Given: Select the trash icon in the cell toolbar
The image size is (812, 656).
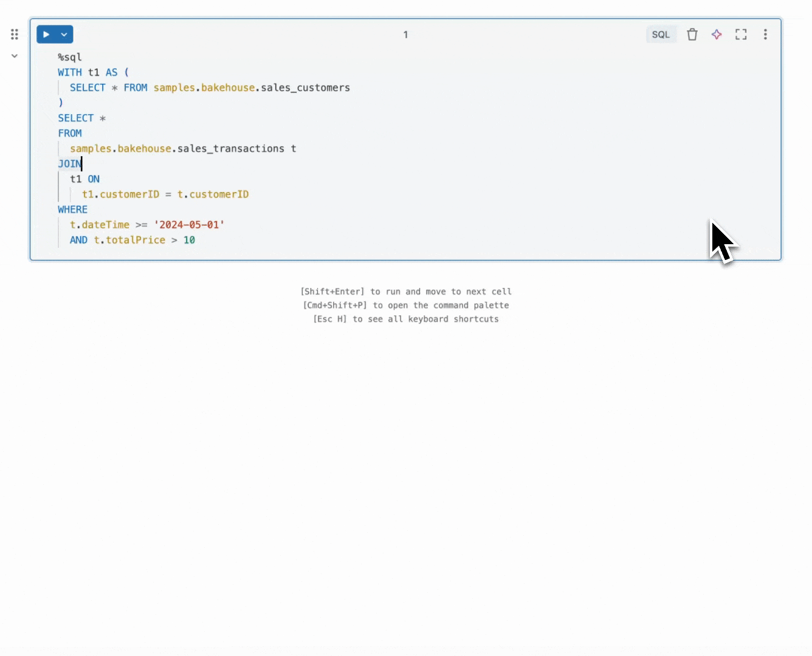Looking at the screenshot, I should 692,35.
